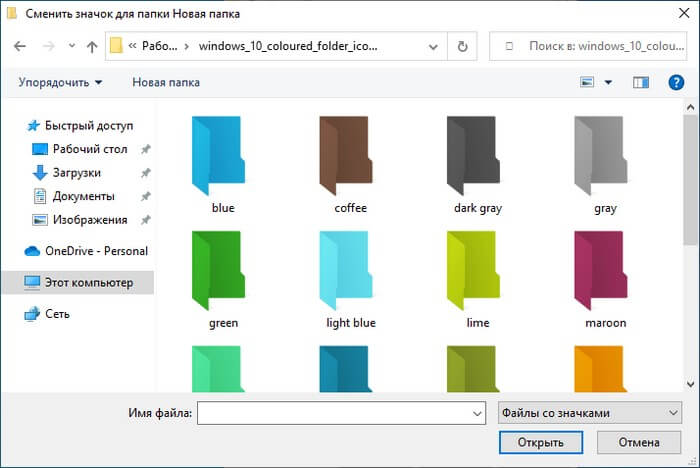Screen dimensions: 700x468
Task: Select the coffee folder icon file
Action: click(346, 156)
